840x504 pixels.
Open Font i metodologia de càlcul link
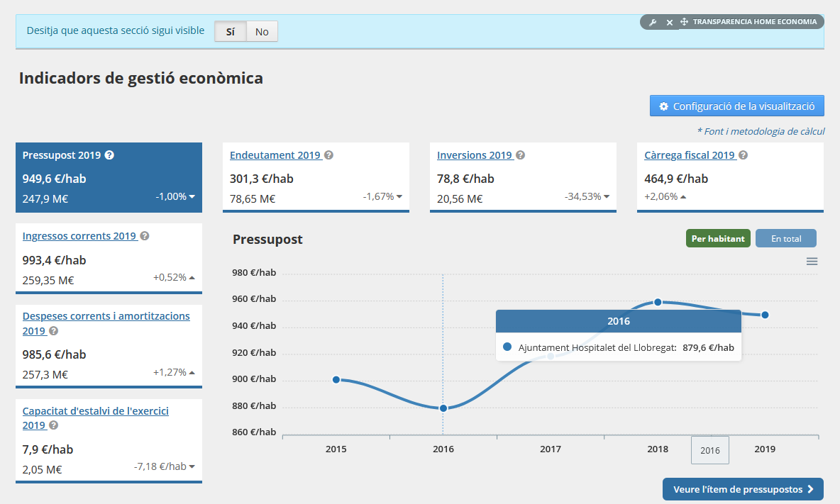[x=761, y=131]
